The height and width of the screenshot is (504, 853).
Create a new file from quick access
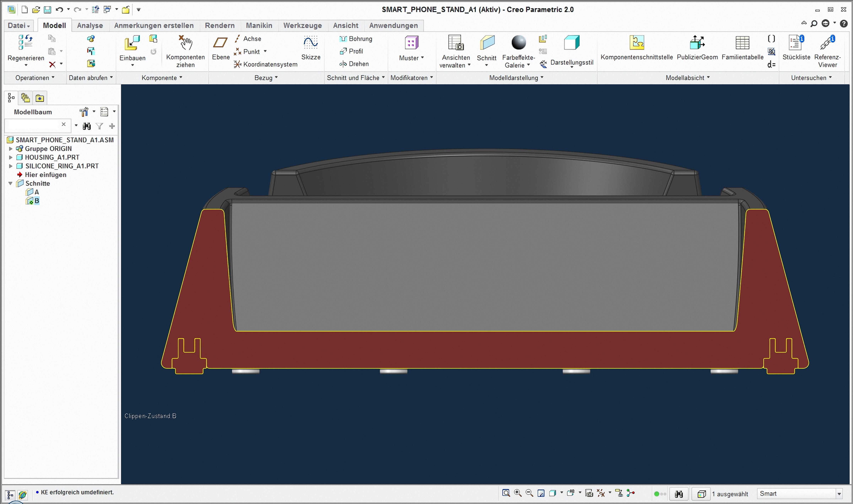click(24, 9)
